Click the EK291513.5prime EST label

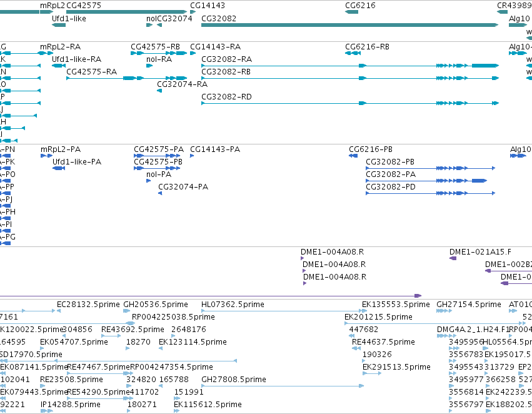point(396,367)
